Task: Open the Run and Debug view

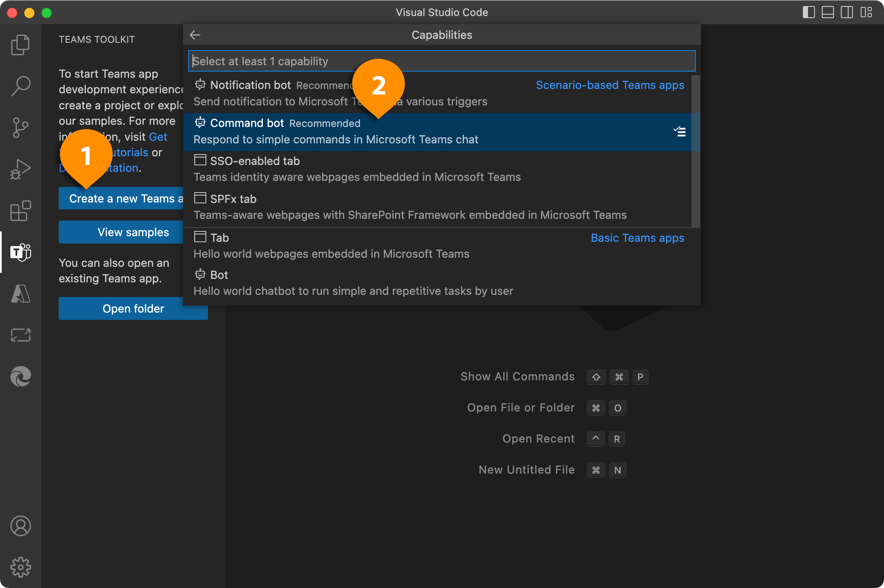Action: point(20,169)
